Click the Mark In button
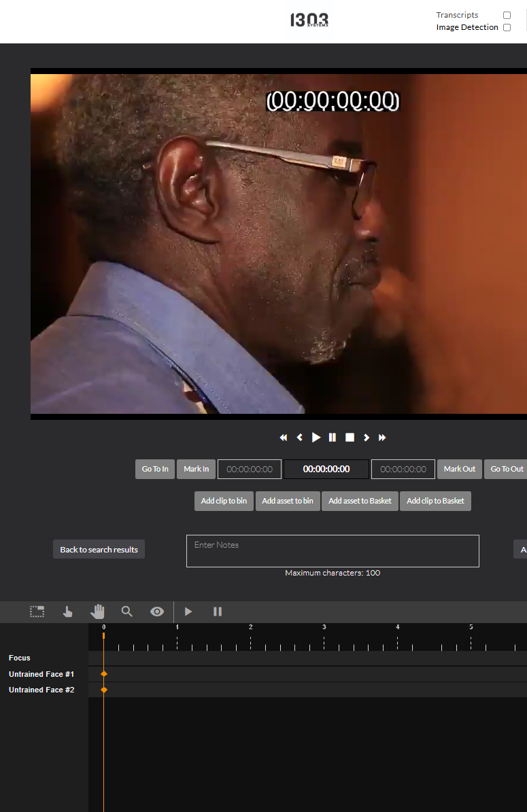 click(x=196, y=469)
